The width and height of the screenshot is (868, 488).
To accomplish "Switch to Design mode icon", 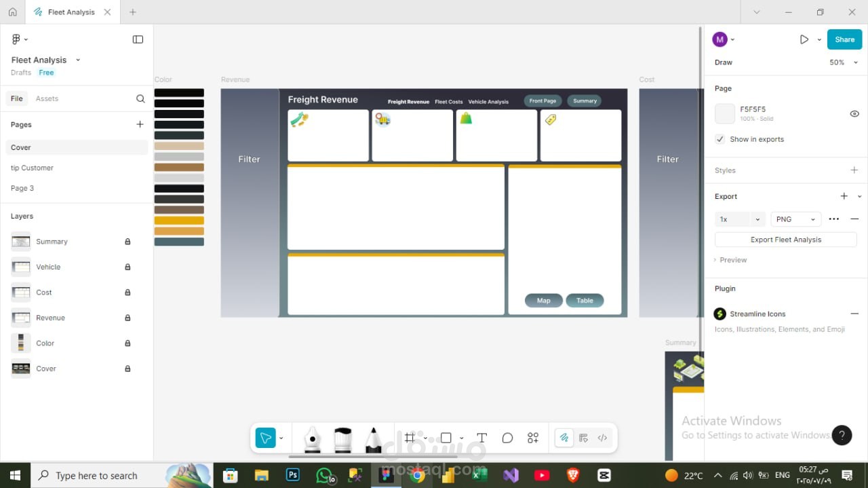I will coord(583,438).
